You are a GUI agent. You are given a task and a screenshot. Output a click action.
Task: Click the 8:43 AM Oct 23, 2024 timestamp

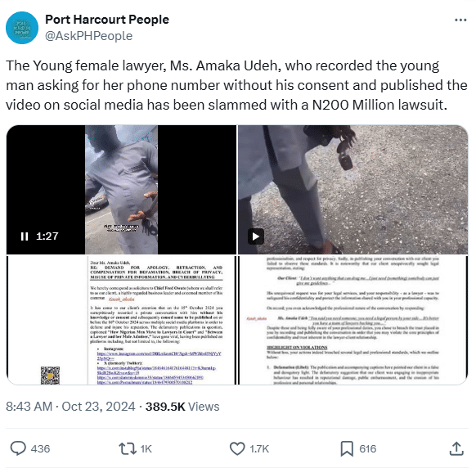click(70, 407)
